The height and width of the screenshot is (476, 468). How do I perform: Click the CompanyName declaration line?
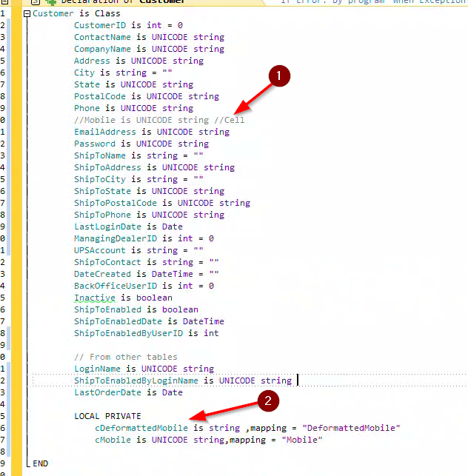click(149, 49)
